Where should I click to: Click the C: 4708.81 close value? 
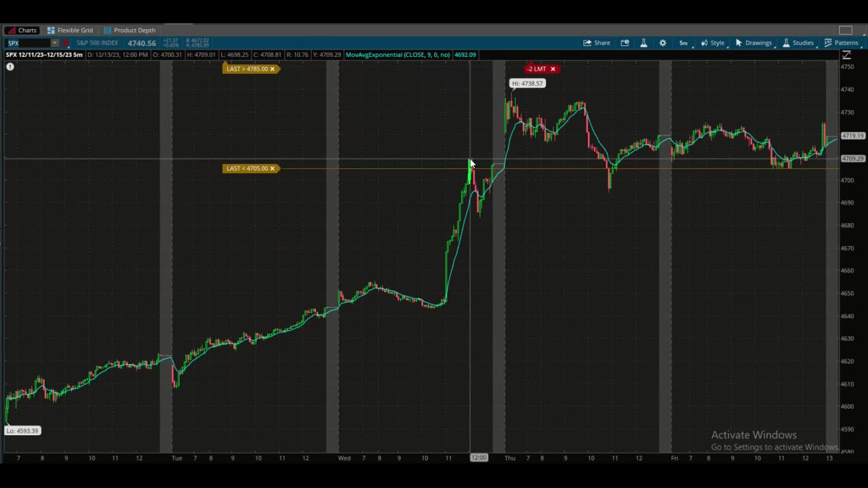(267, 54)
